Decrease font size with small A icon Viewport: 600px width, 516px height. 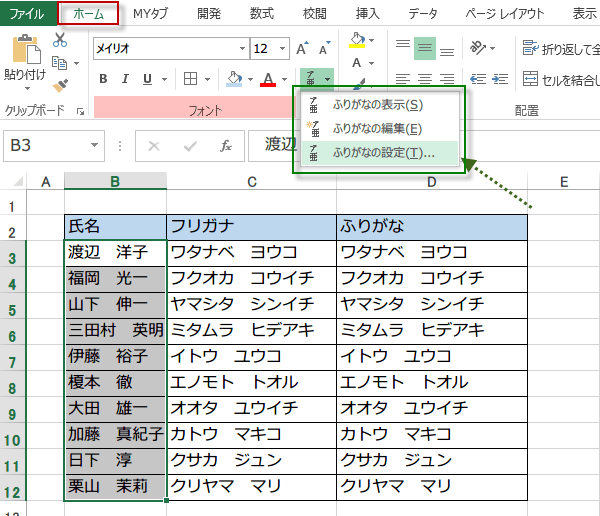[324, 48]
